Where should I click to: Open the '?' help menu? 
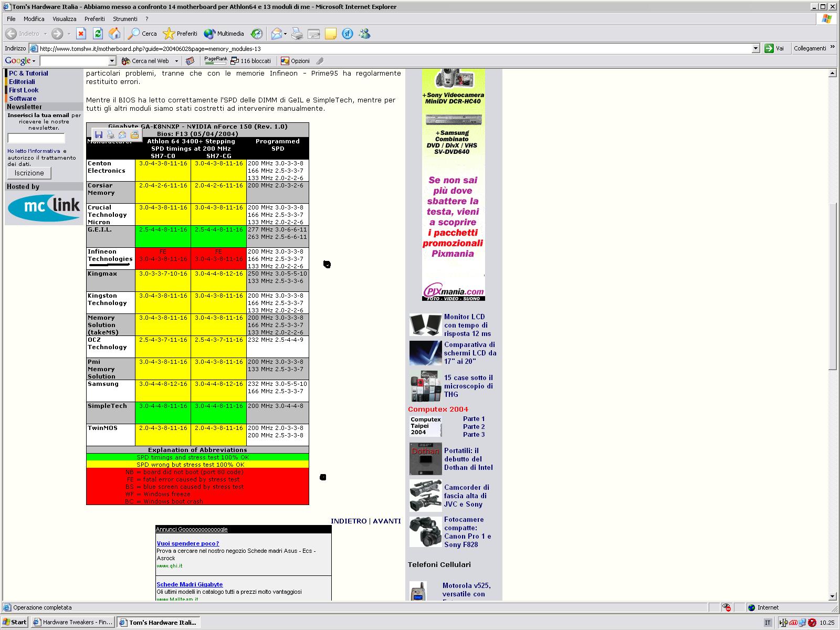[x=147, y=19]
